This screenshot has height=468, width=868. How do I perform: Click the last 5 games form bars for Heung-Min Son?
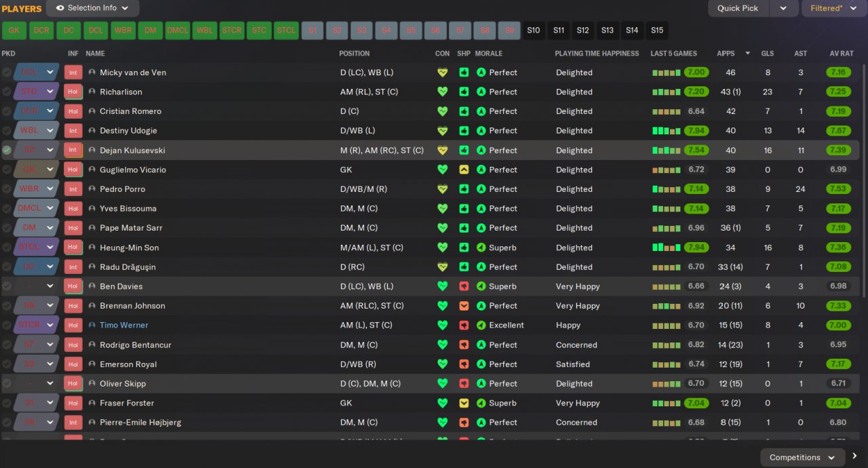tap(667, 248)
